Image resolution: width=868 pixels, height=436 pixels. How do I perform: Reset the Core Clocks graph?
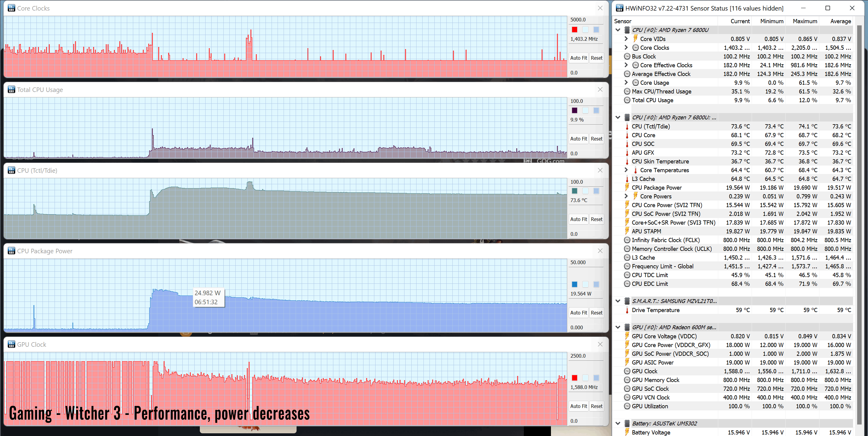596,58
